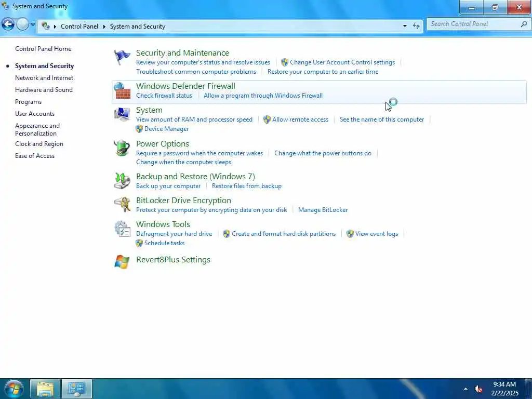Click the Control Panel icon in address bar
Image resolution: width=532 pixels, height=399 pixels.
coord(46,26)
